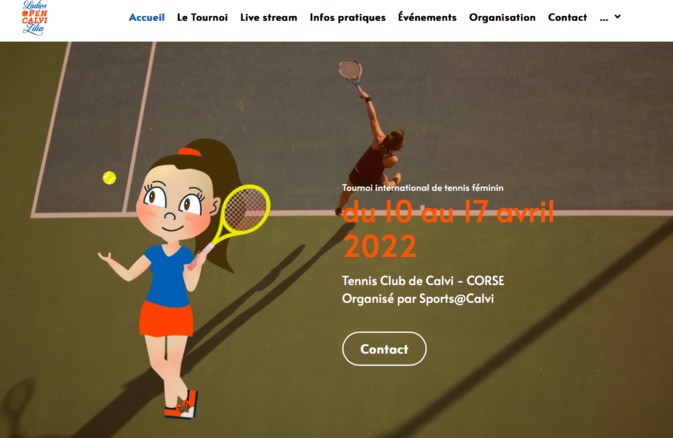673x438 pixels.
Task: Go to the Le Tournoi page
Action: tap(202, 18)
